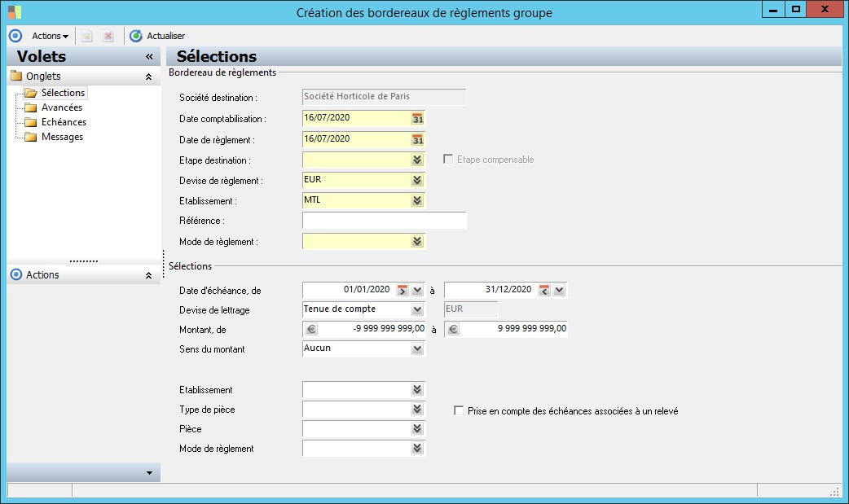The width and height of the screenshot is (849, 504).
Task: Click the green Actualiser refresh icon
Action: 136,36
